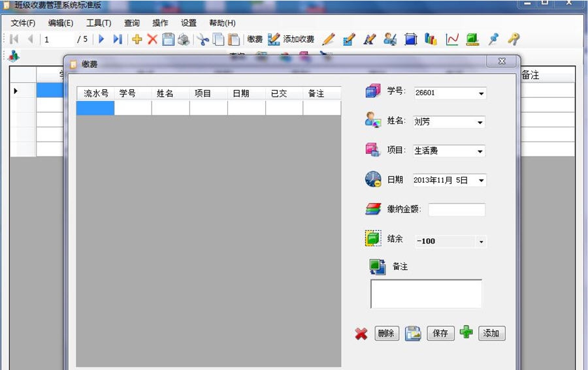Viewport: 588px width, 370px height.
Task: Click the user-with-monitor icon in toolbar
Action: click(x=391, y=39)
